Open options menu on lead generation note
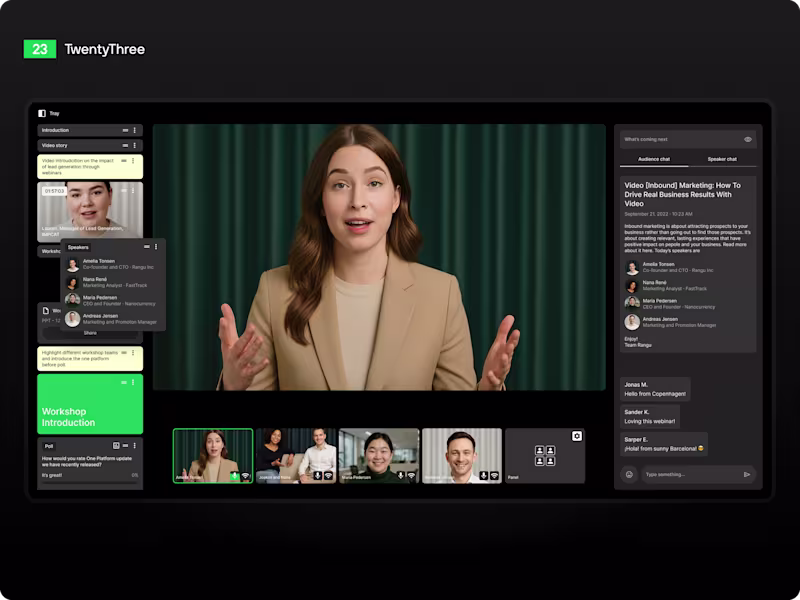The height and width of the screenshot is (600, 800). pyautogui.click(x=133, y=161)
